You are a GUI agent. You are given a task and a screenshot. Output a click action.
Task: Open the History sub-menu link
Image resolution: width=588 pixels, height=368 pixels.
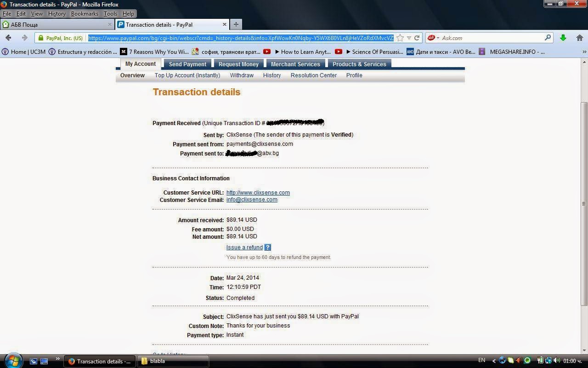point(272,75)
